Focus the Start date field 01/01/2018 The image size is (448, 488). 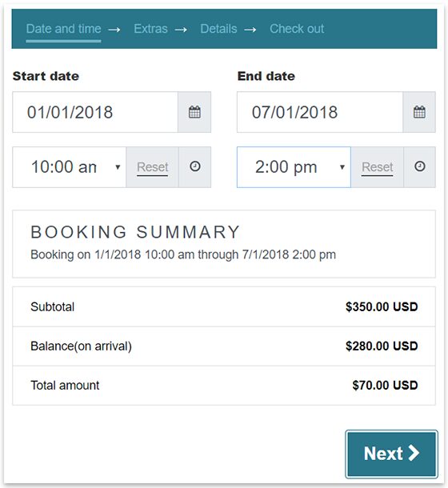tap(95, 112)
